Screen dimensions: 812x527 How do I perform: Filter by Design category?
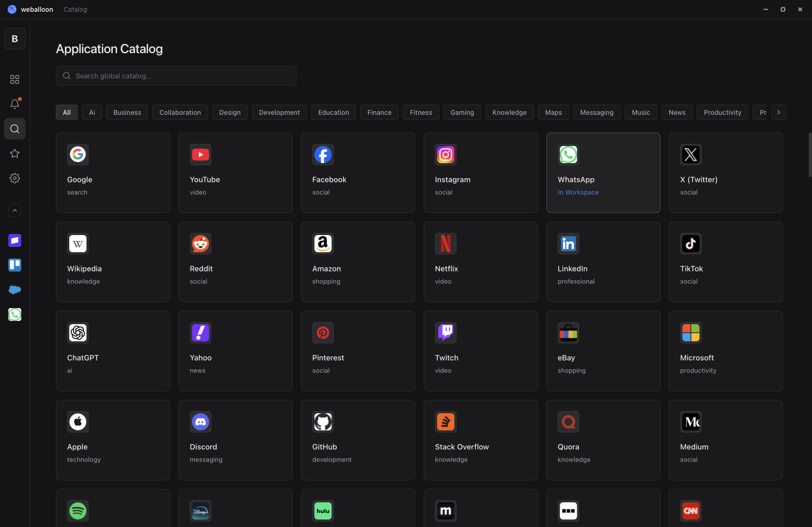click(230, 113)
